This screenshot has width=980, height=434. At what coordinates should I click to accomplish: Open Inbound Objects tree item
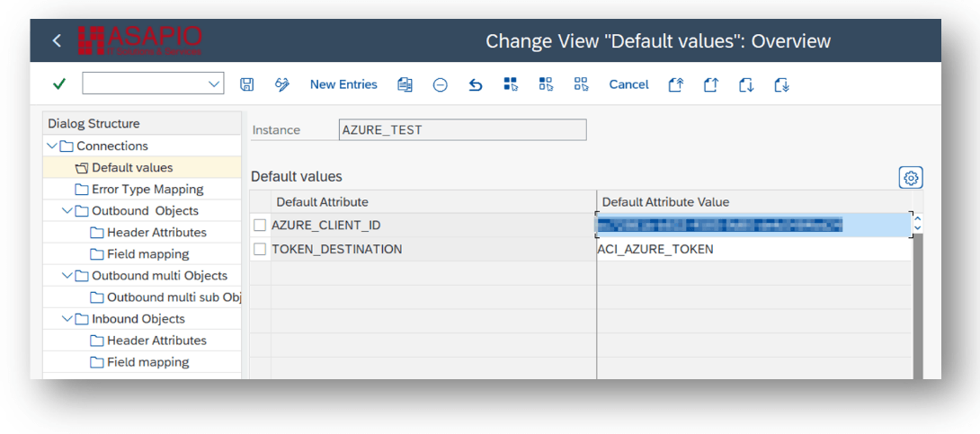(x=138, y=319)
